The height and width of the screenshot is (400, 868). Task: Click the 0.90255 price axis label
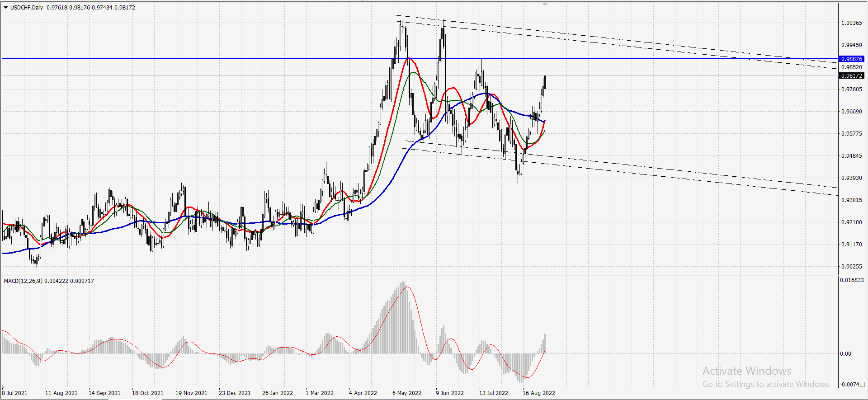(x=852, y=266)
